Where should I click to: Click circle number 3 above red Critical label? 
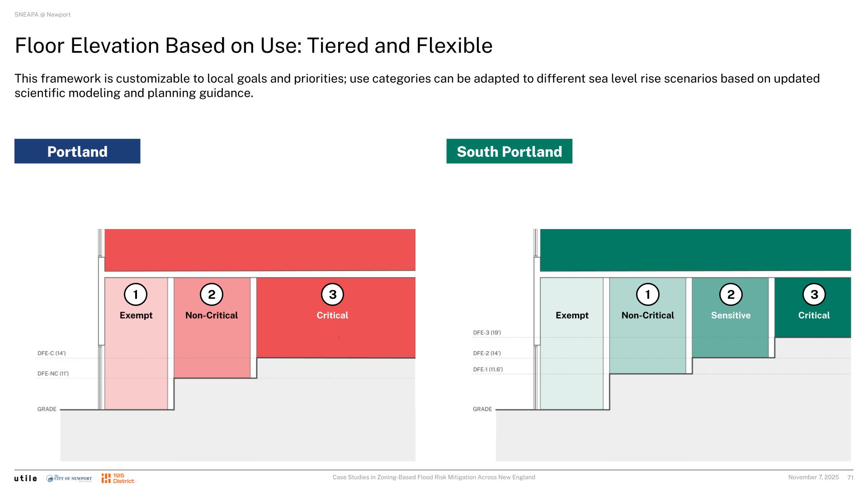(332, 295)
